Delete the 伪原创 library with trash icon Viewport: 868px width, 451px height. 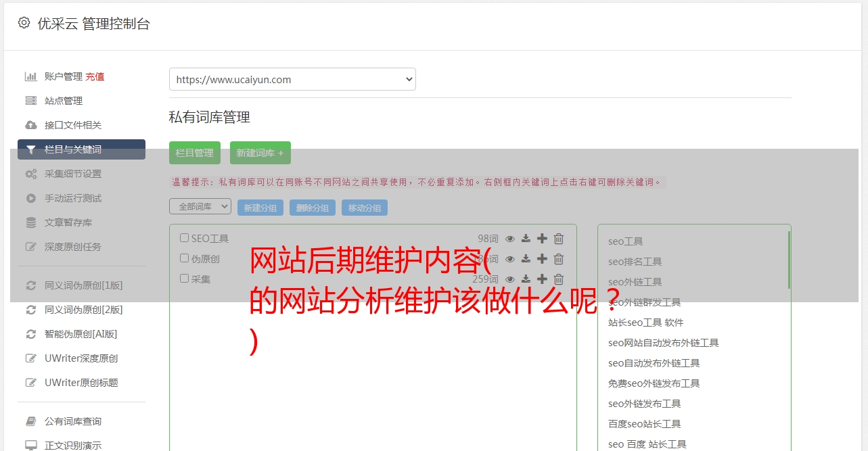(x=559, y=259)
